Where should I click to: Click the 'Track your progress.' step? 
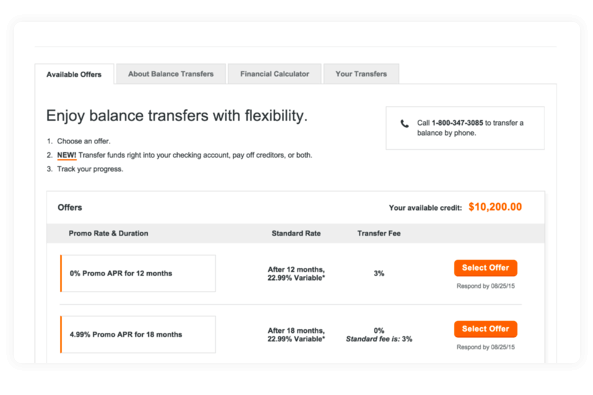[90, 169]
